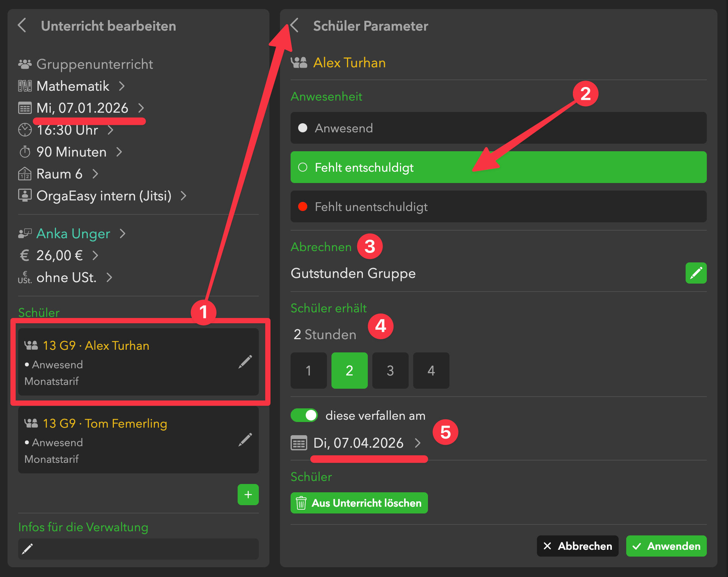Image resolution: width=728 pixels, height=577 pixels.
Task: Edit Tom Femerling student entry pencil
Action: tap(245, 440)
